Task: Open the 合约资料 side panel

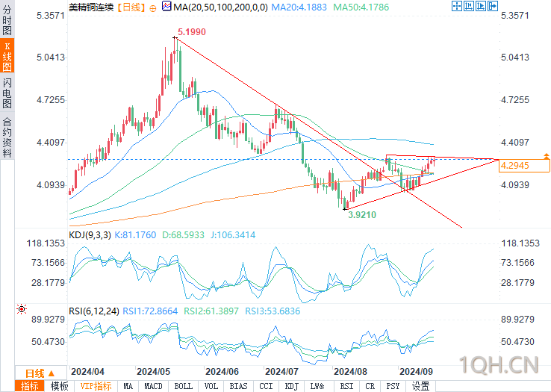Action: click(x=7, y=137)
